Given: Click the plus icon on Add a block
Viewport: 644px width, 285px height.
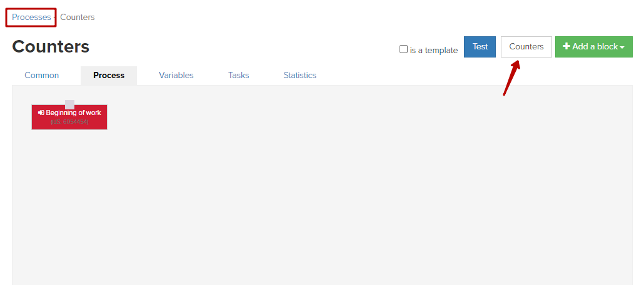Looking at the screenshot, I should tap(566, 46).
